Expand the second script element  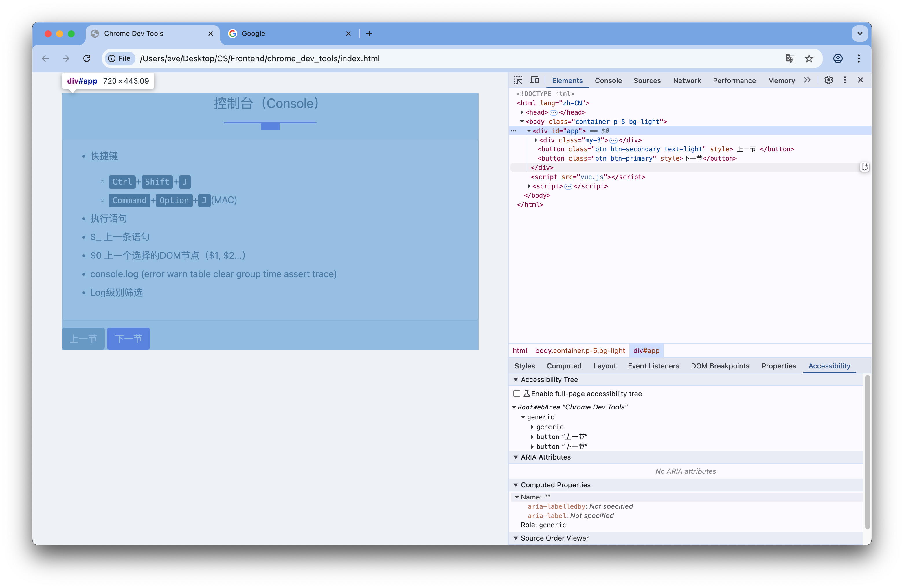(x=528, y=186)
